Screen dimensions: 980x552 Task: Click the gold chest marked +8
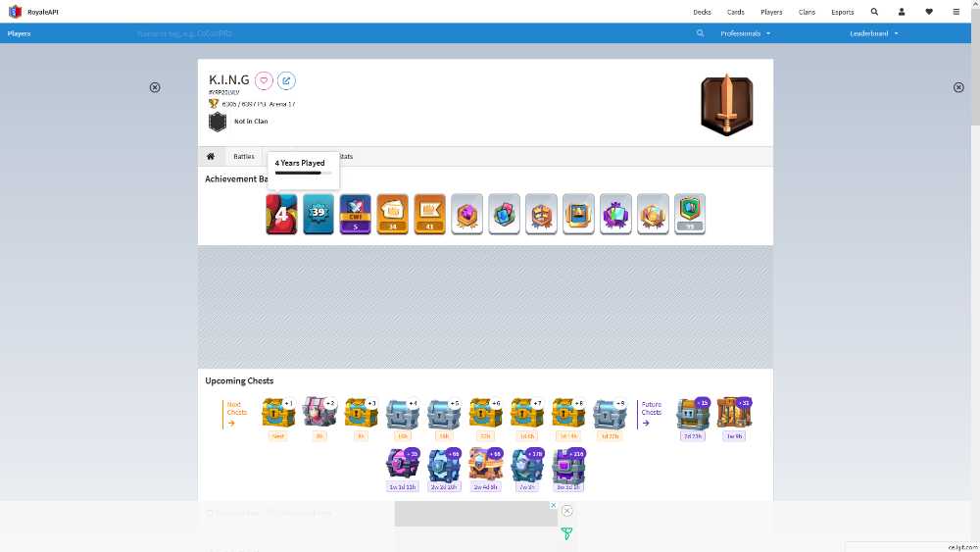coord(568,413)
